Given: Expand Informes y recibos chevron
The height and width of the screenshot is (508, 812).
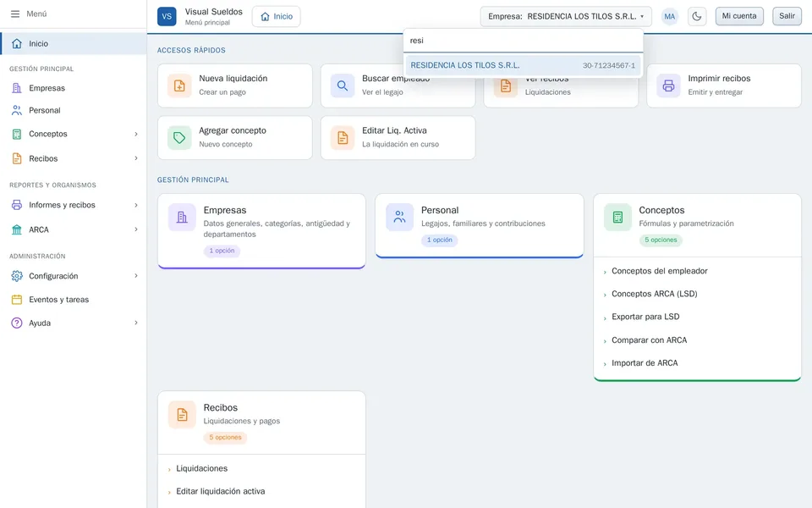Looking at the screenshot, I should pyautogui.click(x=136, y=205).
